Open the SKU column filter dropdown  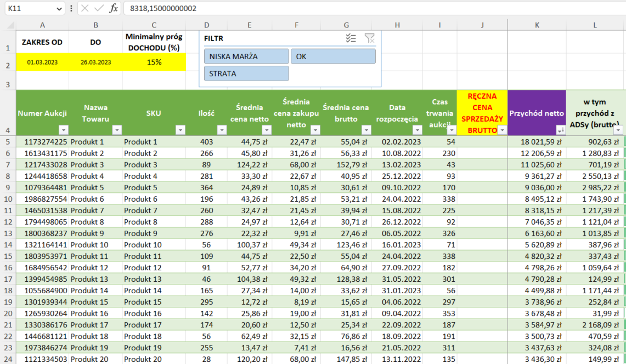click(x=181, y=130)
